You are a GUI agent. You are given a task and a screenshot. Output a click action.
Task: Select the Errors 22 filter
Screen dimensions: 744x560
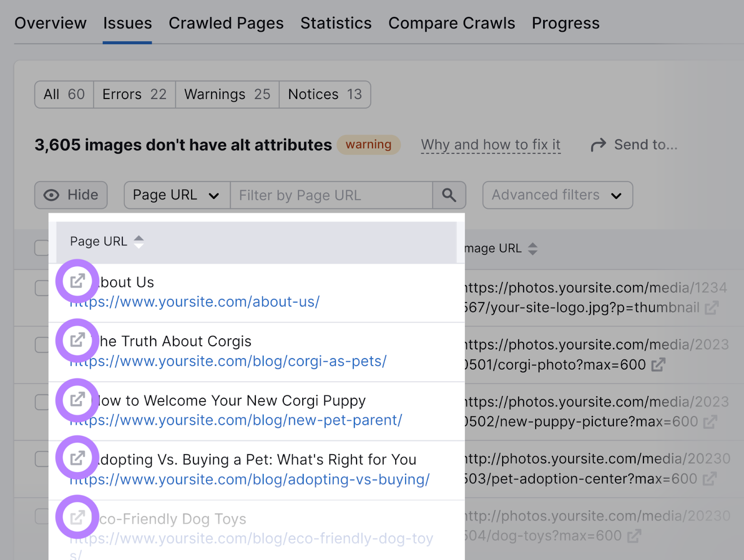point(134,94)
